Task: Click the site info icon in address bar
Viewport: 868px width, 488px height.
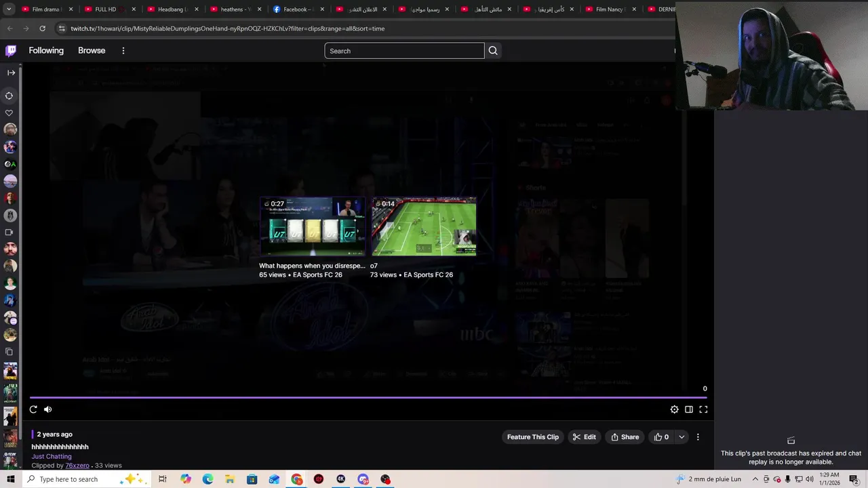Action: (x=62, y=28)
